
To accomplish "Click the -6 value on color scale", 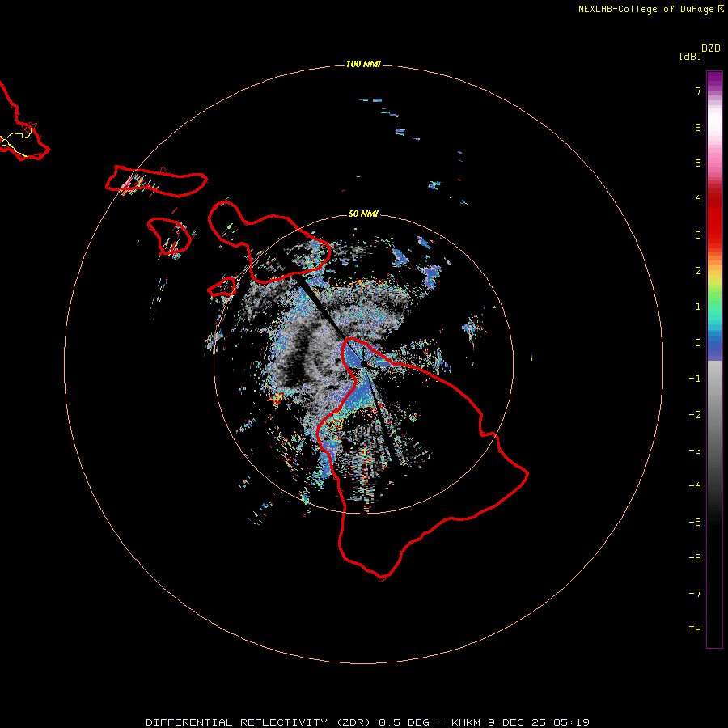I will 695,558.
